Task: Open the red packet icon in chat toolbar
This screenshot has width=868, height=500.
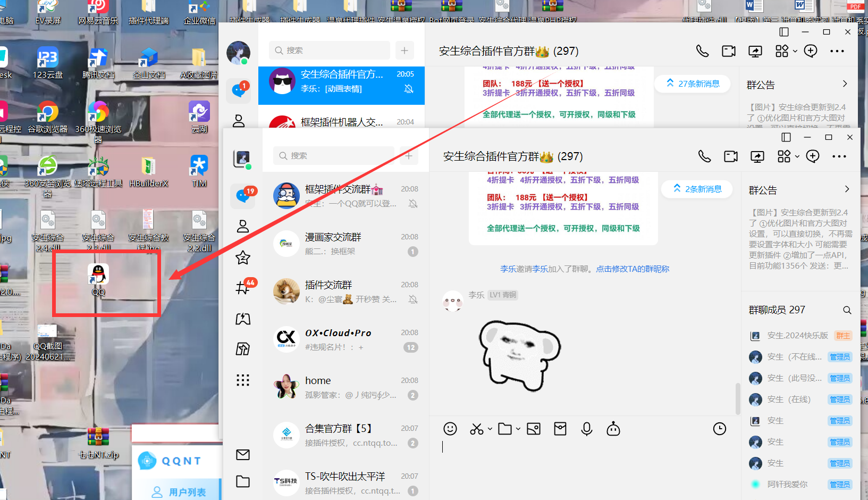Action: pos(560,429)
